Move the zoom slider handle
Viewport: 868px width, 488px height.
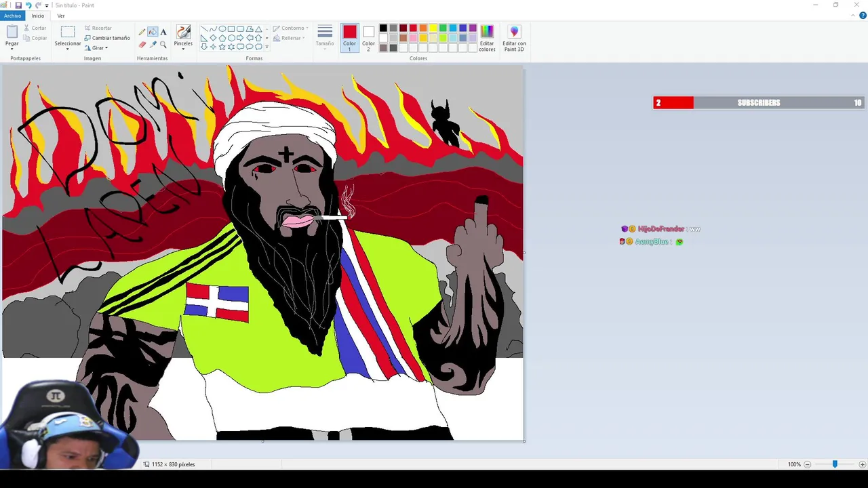835,464
